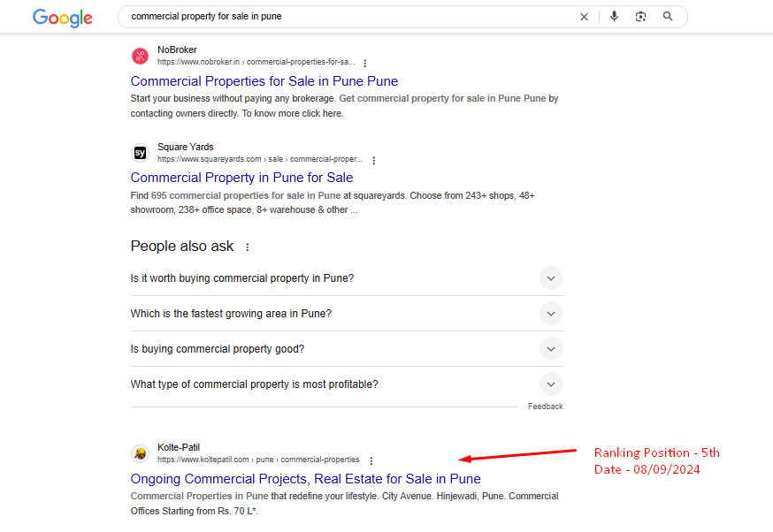
Task: Expand 'Is it worth buying commercial property' question
Action: pyautogui.click(x=551, y=278)
